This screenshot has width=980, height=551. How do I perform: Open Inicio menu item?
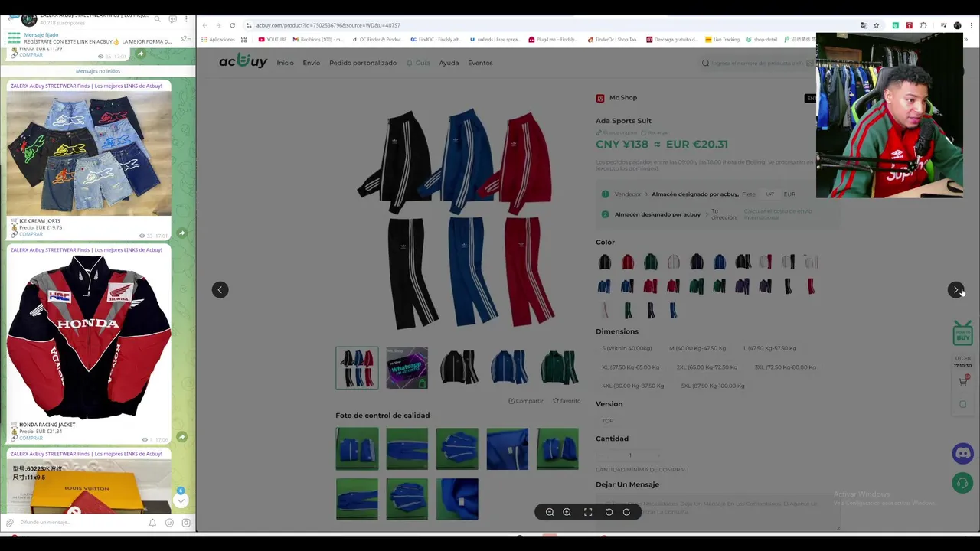click(x=285, y=63)
